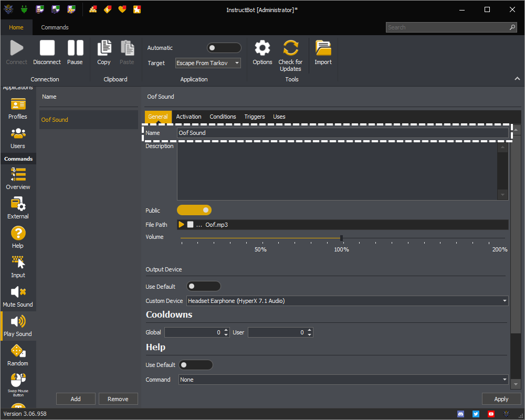Open Twitter via status bar icon

click(x=476, y=414)
